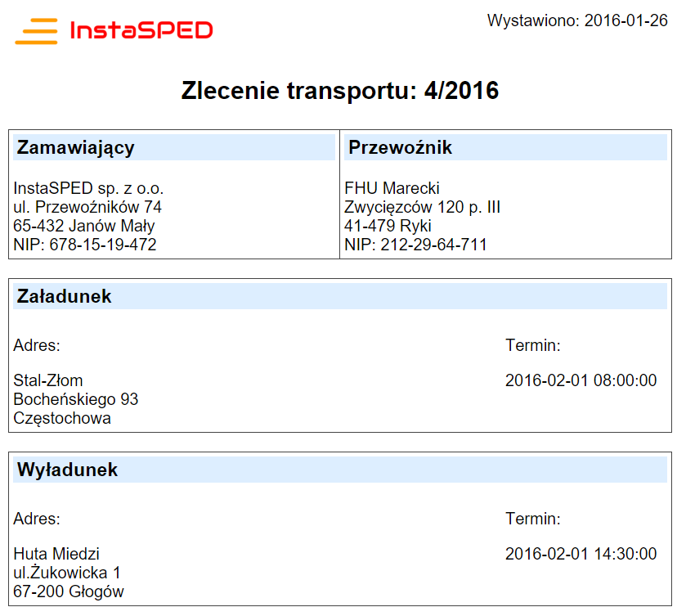Click the Huta Miedzi unloading name
The image size is (677, 616).
pyautogui.click(x=56, y=554)
